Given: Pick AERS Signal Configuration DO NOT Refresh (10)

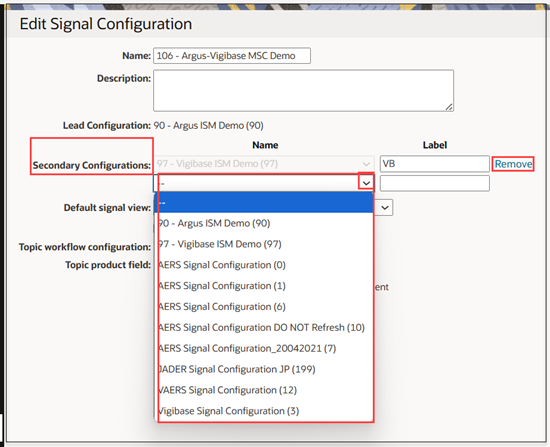Looking at the screenshot, I should point(263,327).
